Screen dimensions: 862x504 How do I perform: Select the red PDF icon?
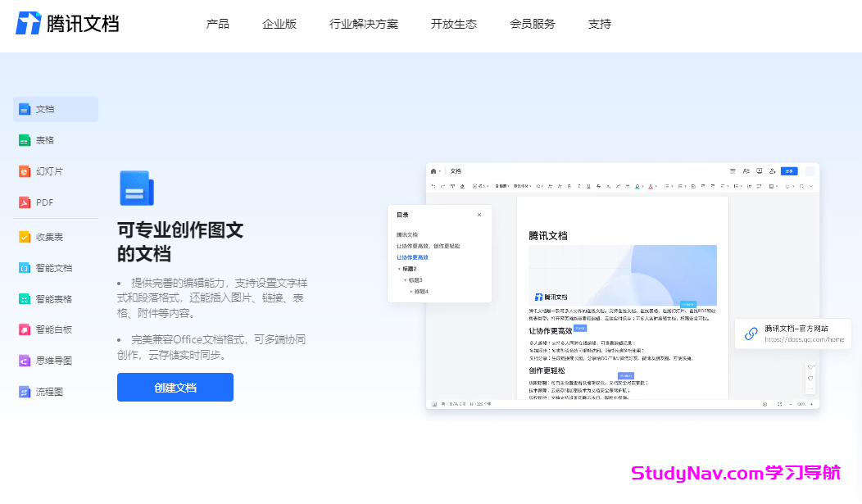[25, 202]
